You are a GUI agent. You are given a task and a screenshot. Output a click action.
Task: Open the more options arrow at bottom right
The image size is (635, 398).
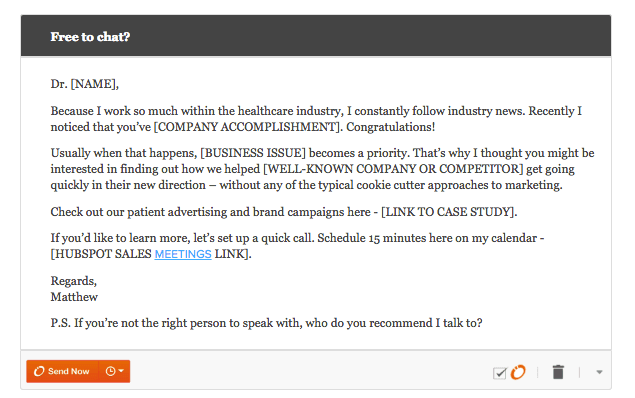(599, 372)
